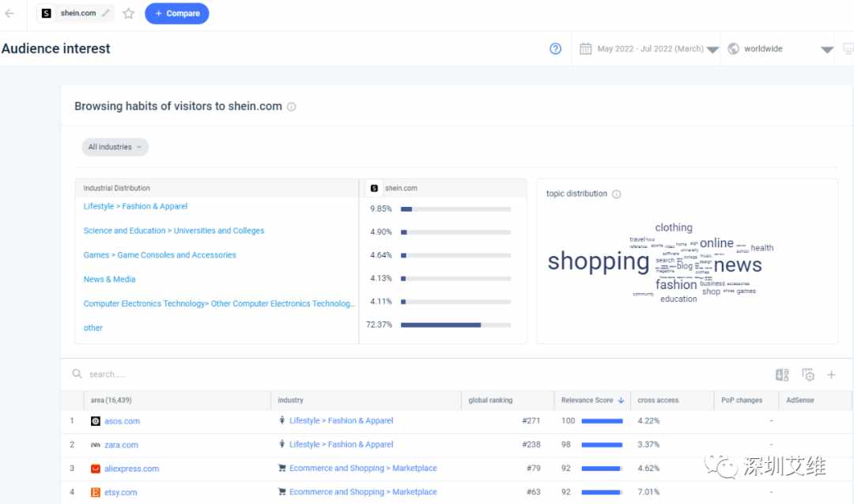Screen dimensions: 854x504
Task: Click cart icon in etsy.com industry cell
Action: coord(282,491)
